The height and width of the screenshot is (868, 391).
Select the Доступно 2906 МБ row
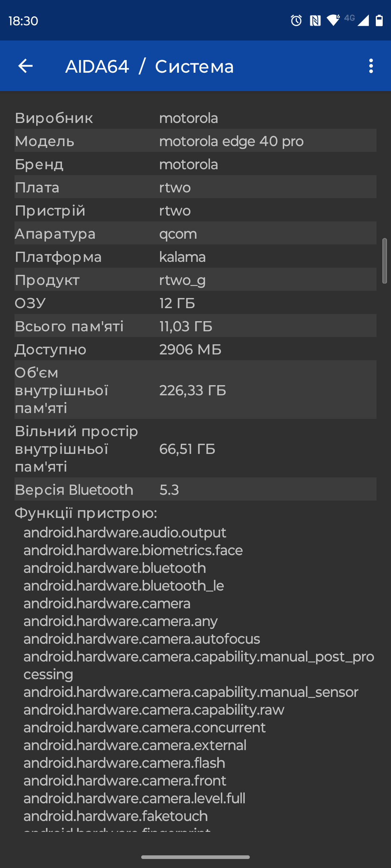(195, 349)
